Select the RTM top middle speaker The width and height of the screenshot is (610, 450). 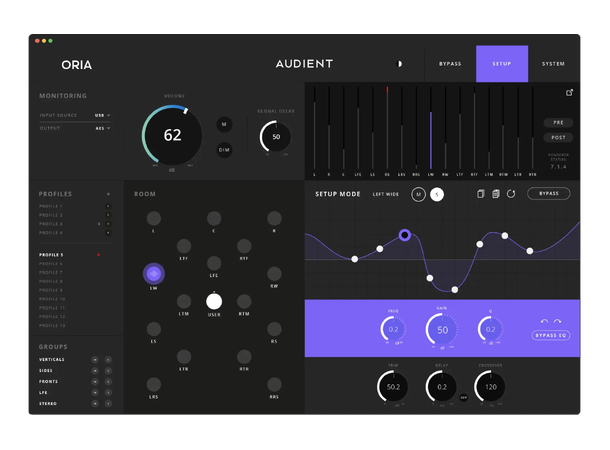pyautogui.click(x=244, y=301)
